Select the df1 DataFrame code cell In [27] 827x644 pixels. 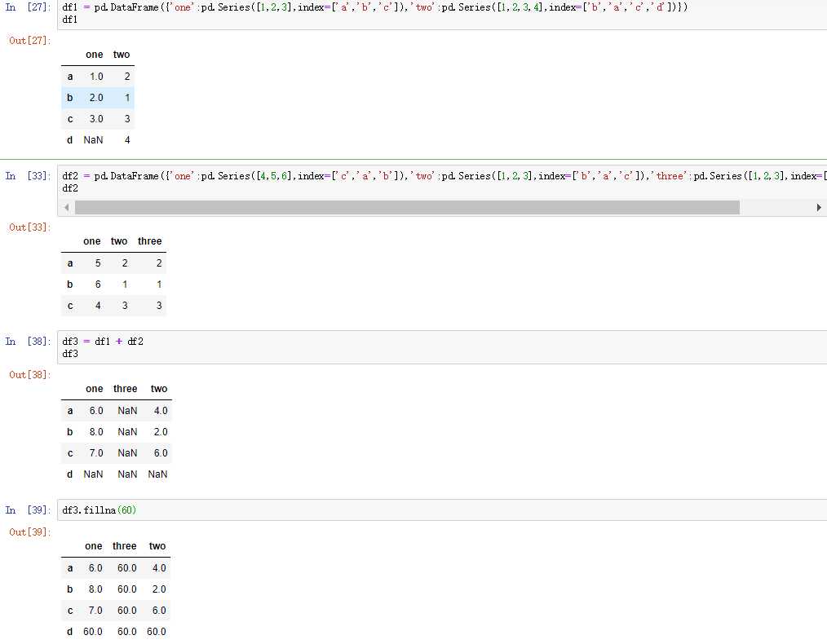(x=442, y=14)
